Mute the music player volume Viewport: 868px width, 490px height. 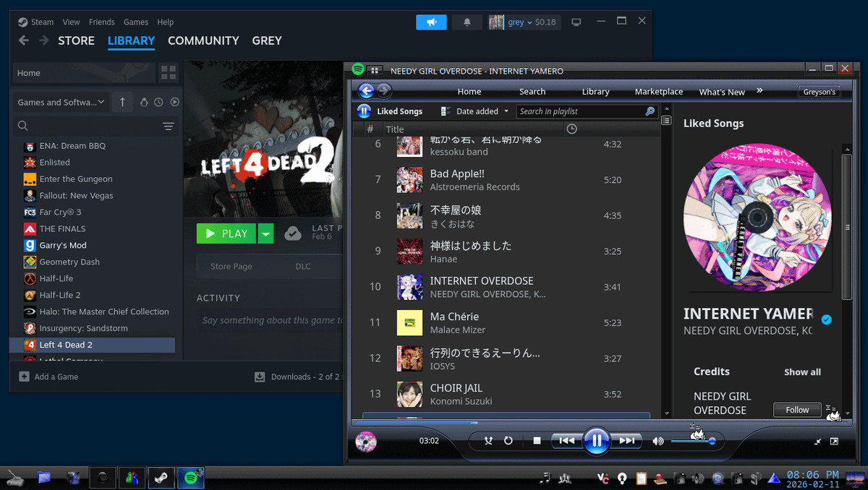[x=658, y=441]
